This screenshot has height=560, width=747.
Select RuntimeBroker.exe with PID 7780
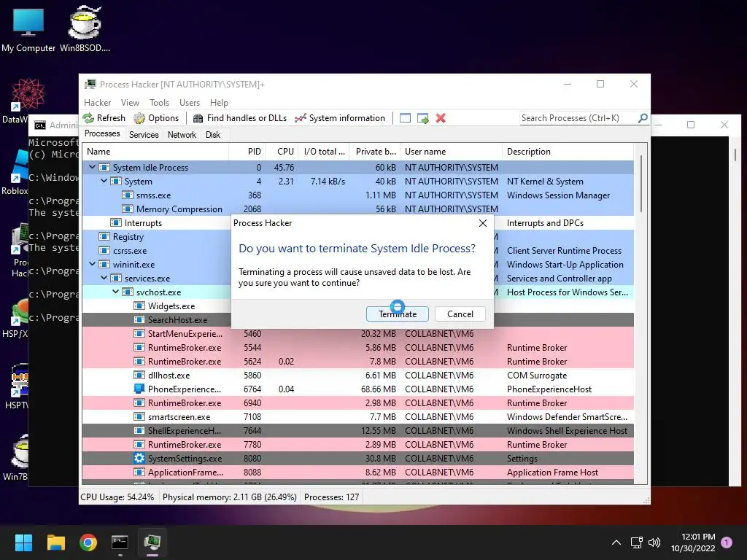357,444
